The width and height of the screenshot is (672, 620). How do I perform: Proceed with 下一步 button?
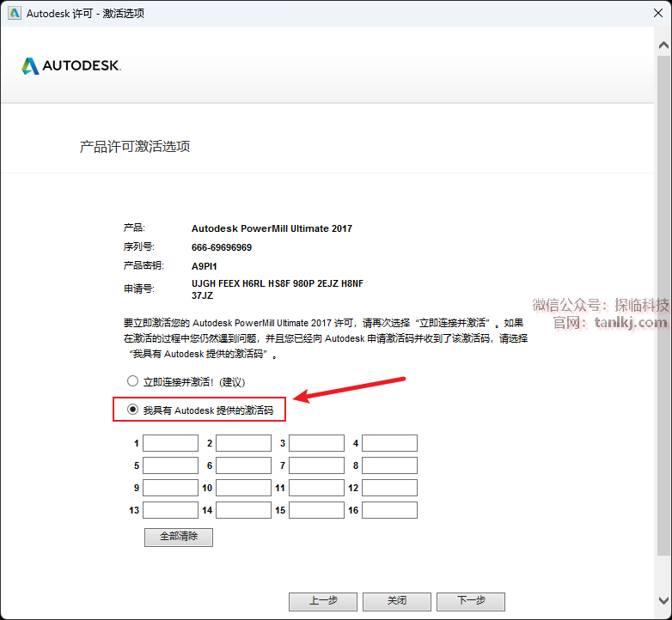coord(471,601)
